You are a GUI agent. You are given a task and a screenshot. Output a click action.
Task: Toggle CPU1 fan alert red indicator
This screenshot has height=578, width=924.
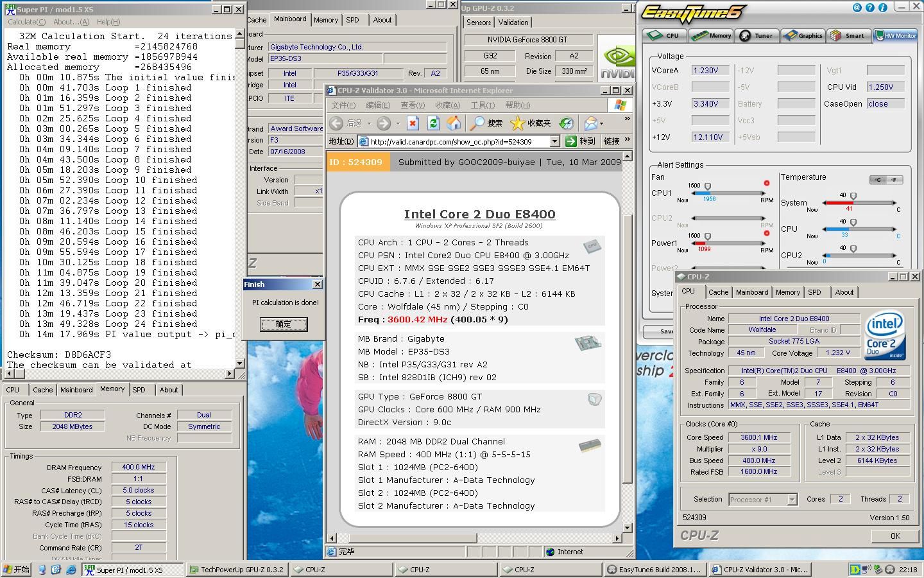tap(766, 183)
